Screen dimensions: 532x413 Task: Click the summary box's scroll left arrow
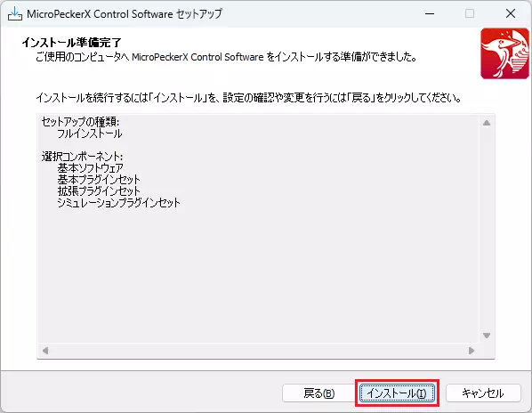[45, 351]
